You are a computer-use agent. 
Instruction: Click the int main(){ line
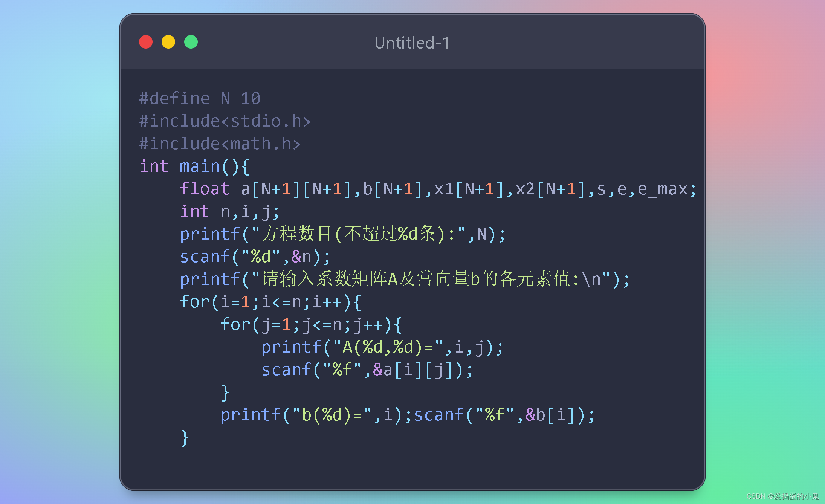(194, 166)
